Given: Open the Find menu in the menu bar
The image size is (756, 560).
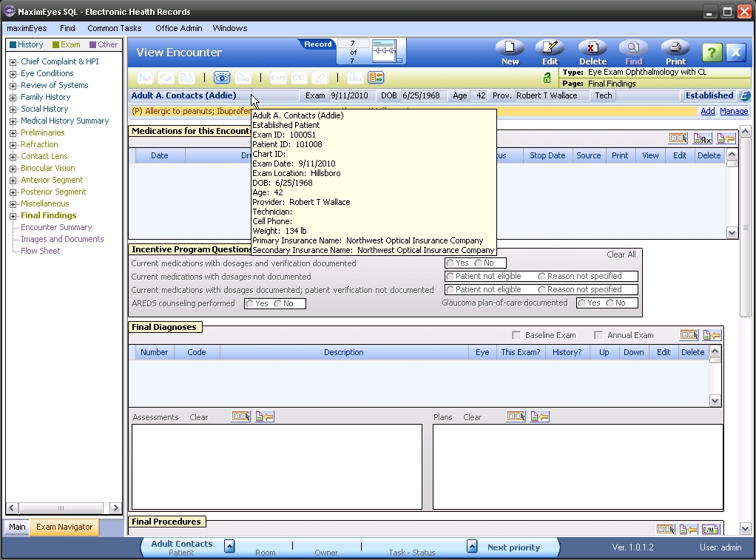Looking at the screenshot, I should click(x=67, y=28).
